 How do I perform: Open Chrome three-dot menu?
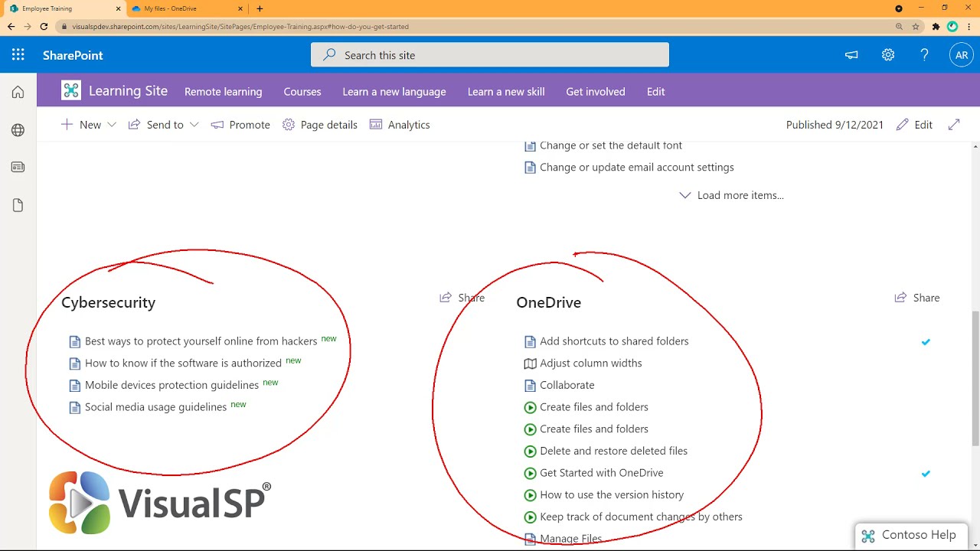(969, 26)
